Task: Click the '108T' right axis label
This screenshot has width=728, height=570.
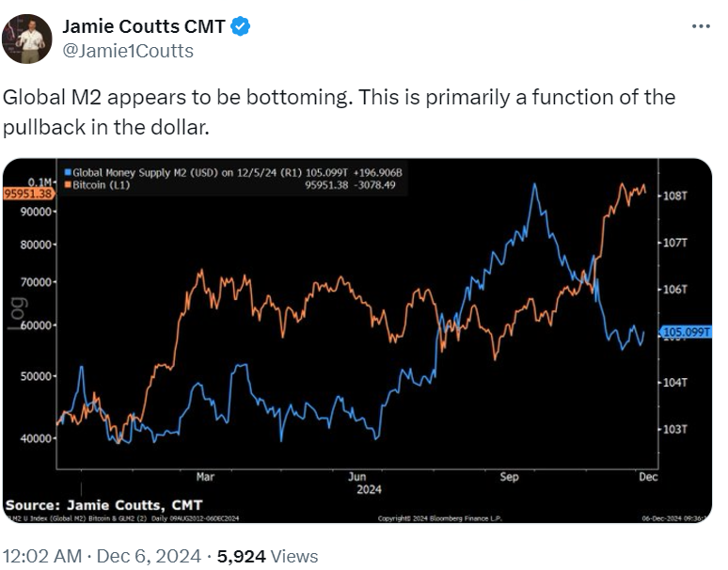Action: tap(676, 197)
